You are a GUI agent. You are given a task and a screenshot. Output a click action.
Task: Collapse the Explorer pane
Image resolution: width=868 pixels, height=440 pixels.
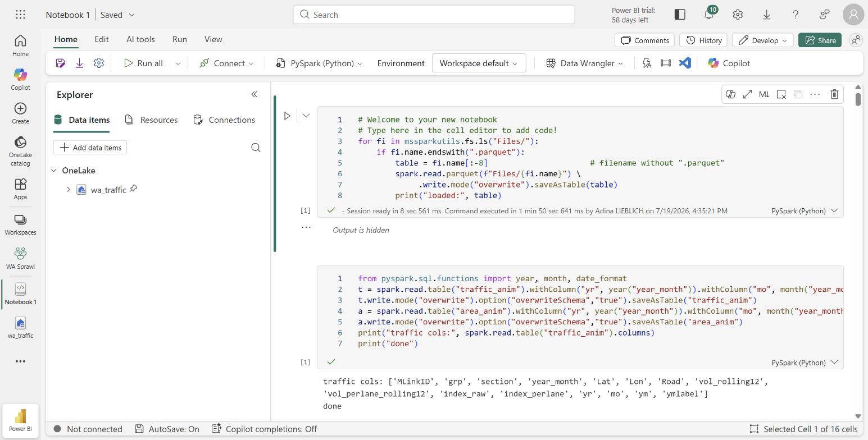point(254,94)
